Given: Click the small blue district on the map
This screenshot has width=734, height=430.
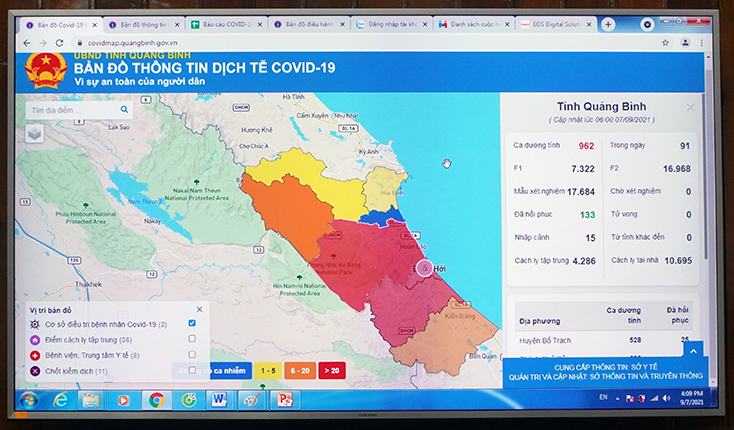Looking at the screenshot, I should (x=384, y=217).
